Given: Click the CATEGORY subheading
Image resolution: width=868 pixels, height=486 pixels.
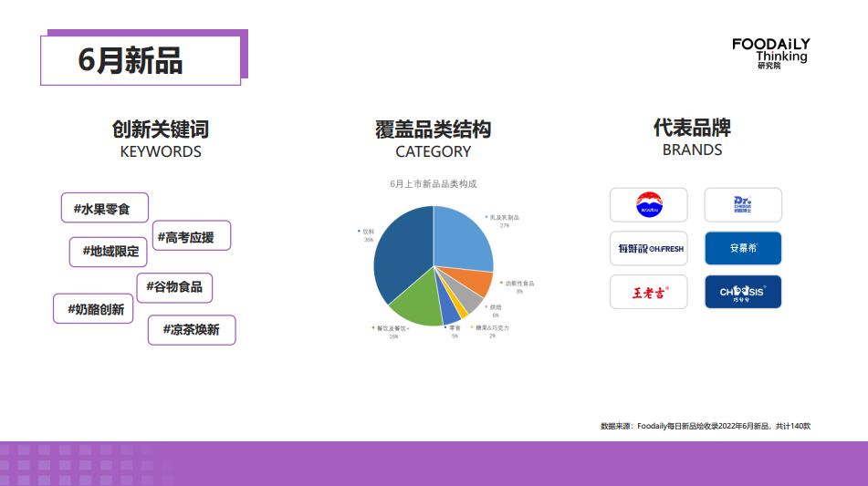Looking at the screenshot, I should 434,152.
